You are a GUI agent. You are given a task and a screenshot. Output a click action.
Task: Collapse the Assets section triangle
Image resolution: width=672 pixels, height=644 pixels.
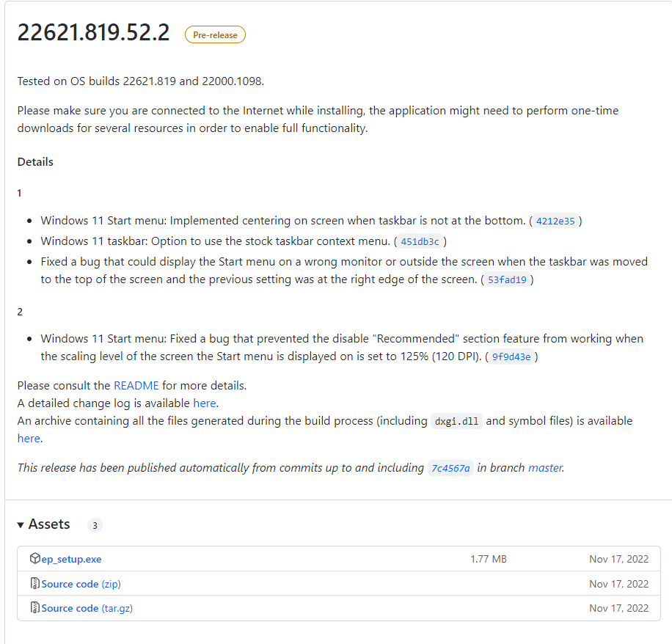20,525
